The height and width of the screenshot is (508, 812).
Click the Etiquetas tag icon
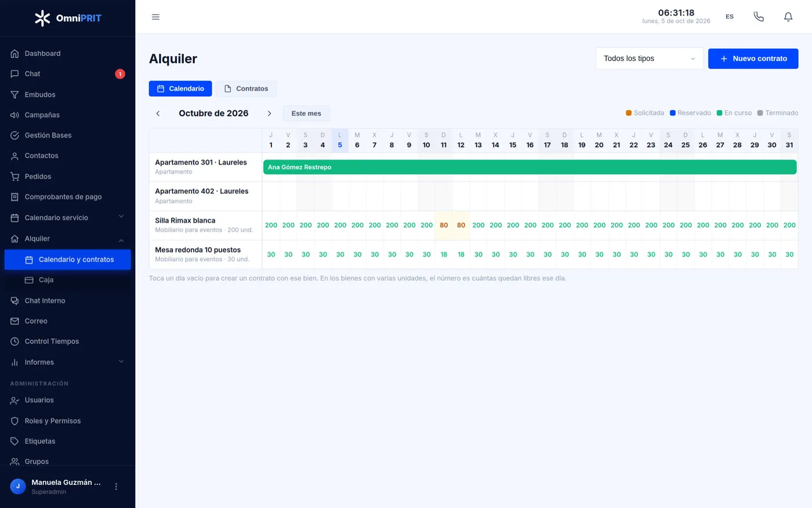14,441
